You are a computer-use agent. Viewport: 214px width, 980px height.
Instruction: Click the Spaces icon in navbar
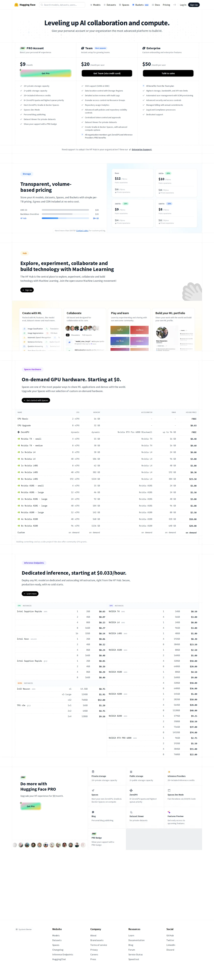(x=120, y=5)
